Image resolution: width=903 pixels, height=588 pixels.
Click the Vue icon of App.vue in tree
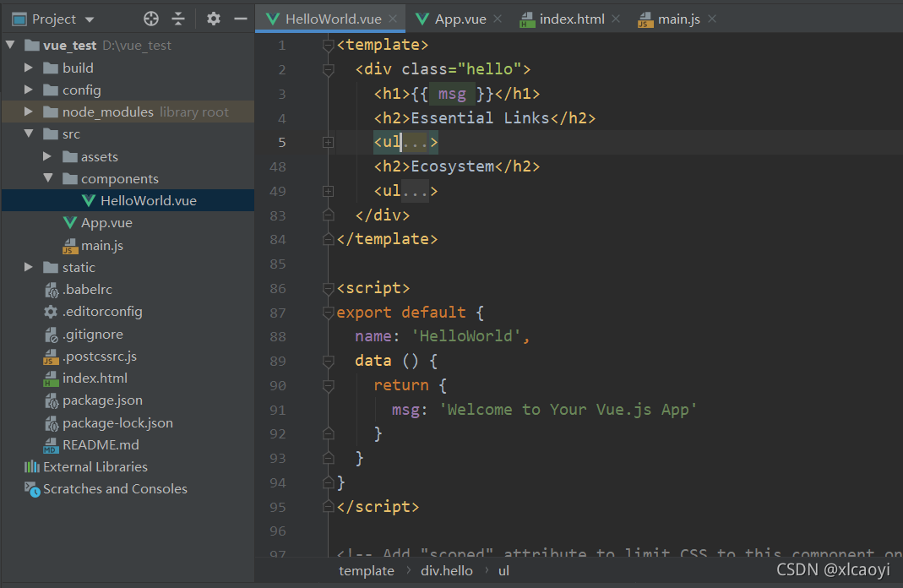pyautogui.click(x=69, y=222)
